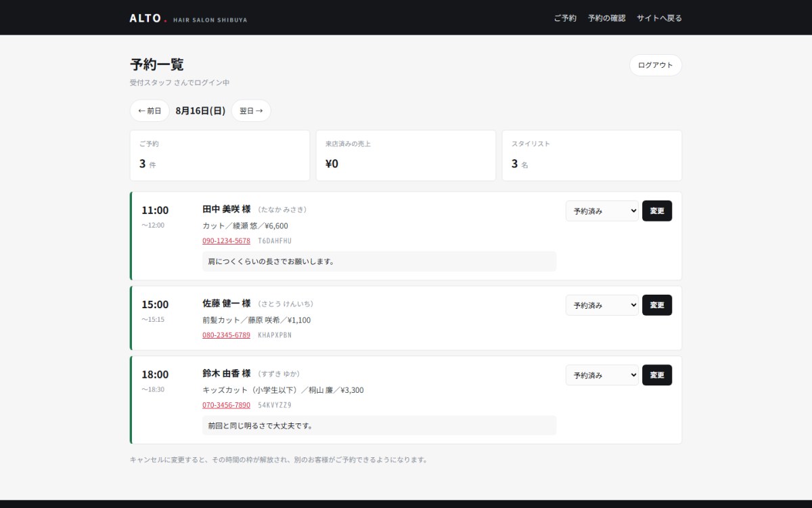
Task: Go to next day with 翌日 button
Action: pyautogui.click(x=251, y=110)
